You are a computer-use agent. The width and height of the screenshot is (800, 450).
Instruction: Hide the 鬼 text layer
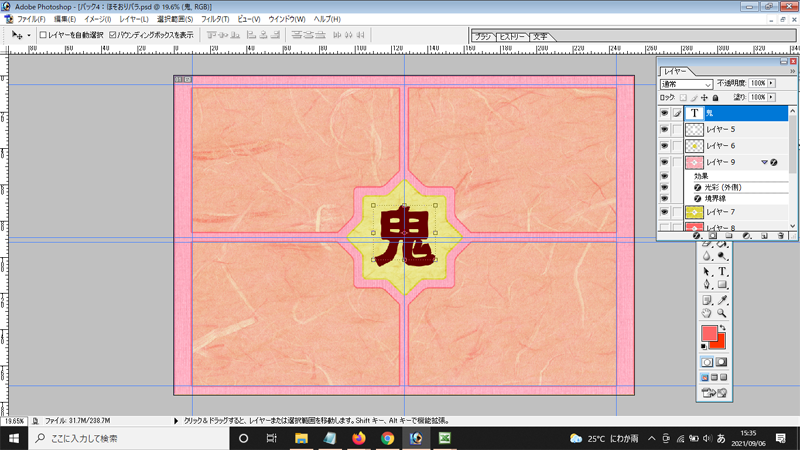tap(664, 113)
